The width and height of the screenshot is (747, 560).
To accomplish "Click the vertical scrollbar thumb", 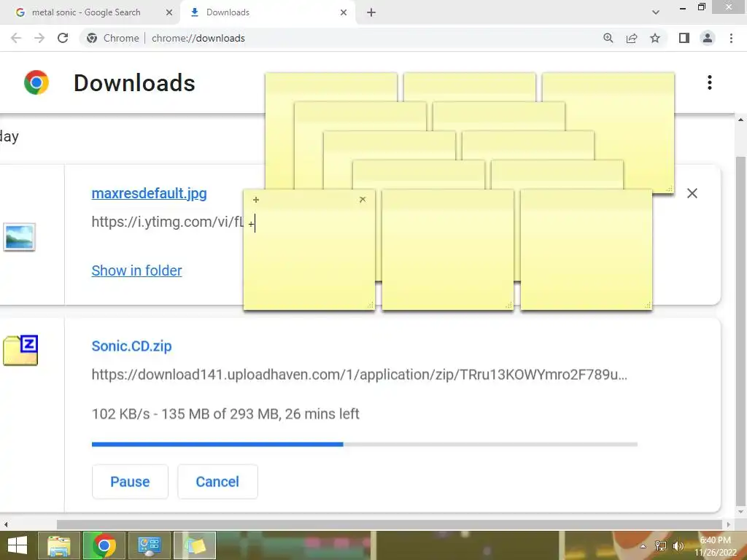I will tap(740, 331).
